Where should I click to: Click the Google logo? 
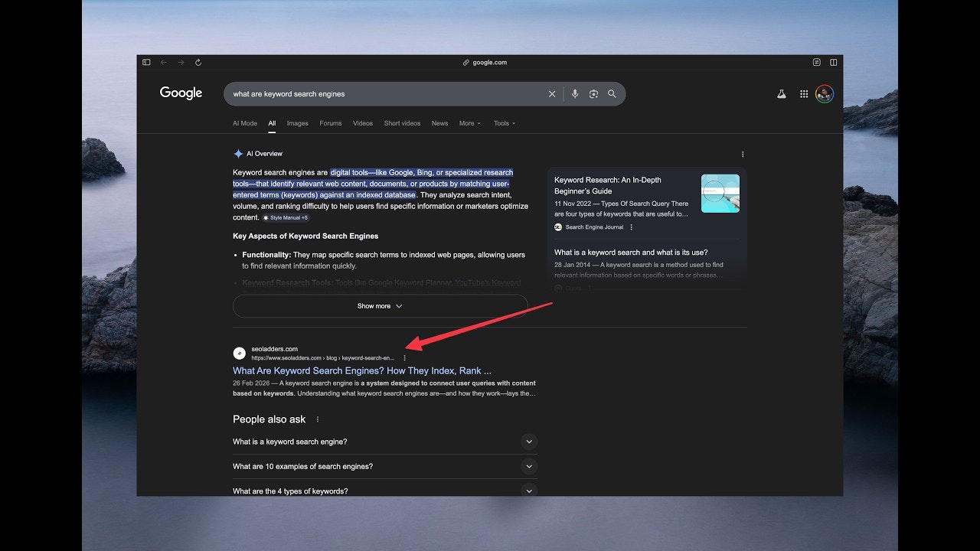click(181, 93)
